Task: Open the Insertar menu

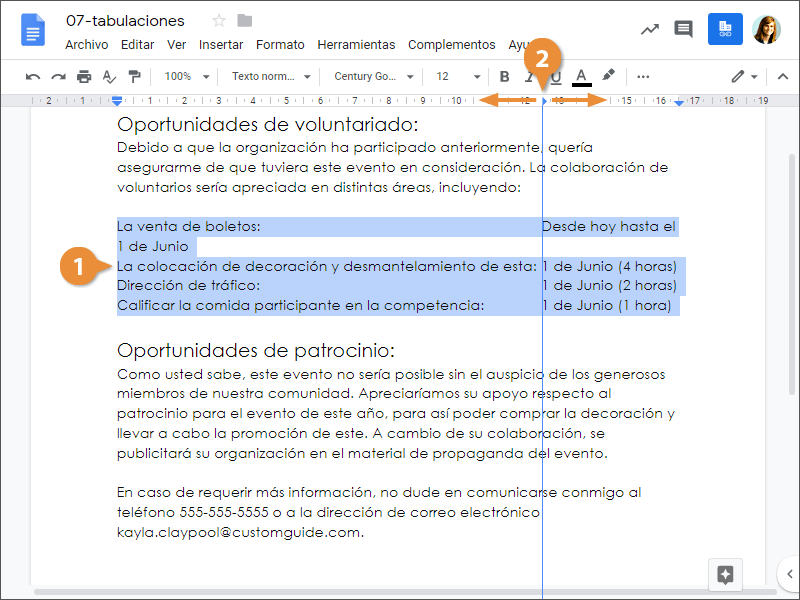Action: pyautogui.click(x=221, y=45)
